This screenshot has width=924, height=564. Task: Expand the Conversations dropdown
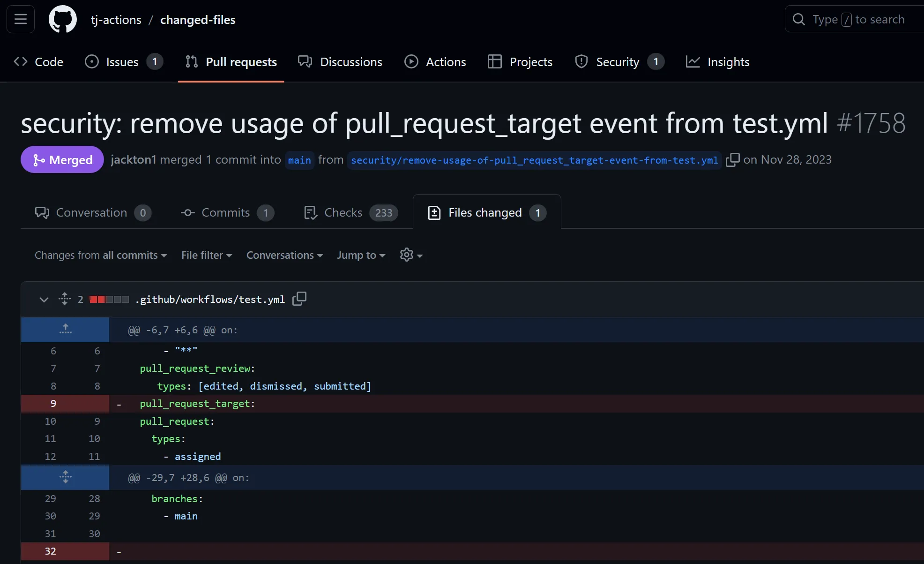(284, 255)
